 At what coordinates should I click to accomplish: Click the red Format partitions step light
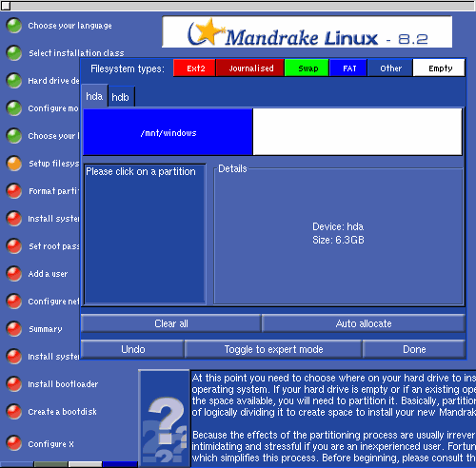tap(14, 191)
